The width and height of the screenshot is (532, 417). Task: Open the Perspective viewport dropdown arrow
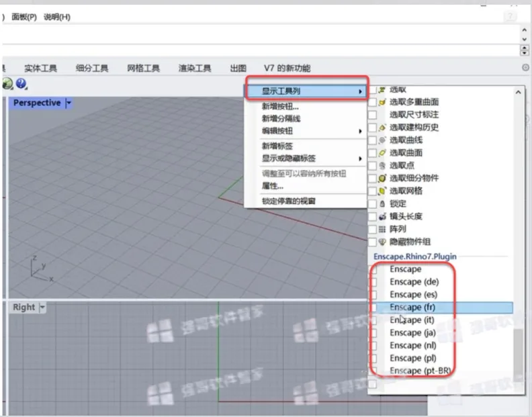(69, 103)
